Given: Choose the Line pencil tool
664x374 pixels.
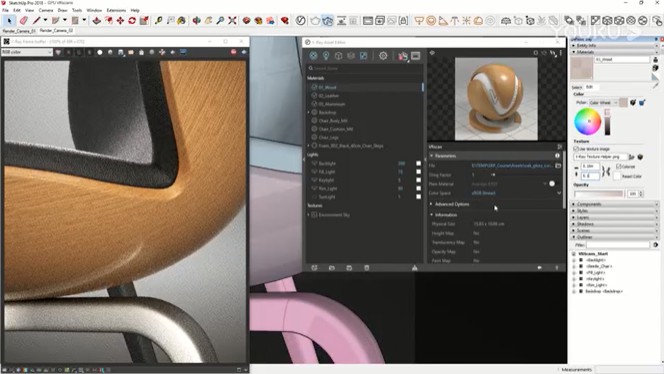Looking at the screenshot, I should coord(37,20).
